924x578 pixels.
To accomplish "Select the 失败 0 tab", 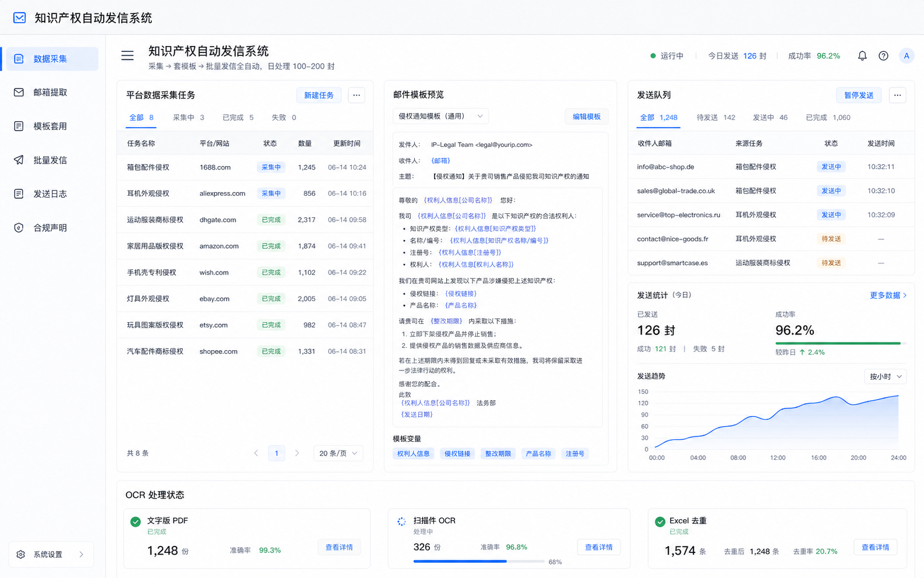I will coord(284,118).
